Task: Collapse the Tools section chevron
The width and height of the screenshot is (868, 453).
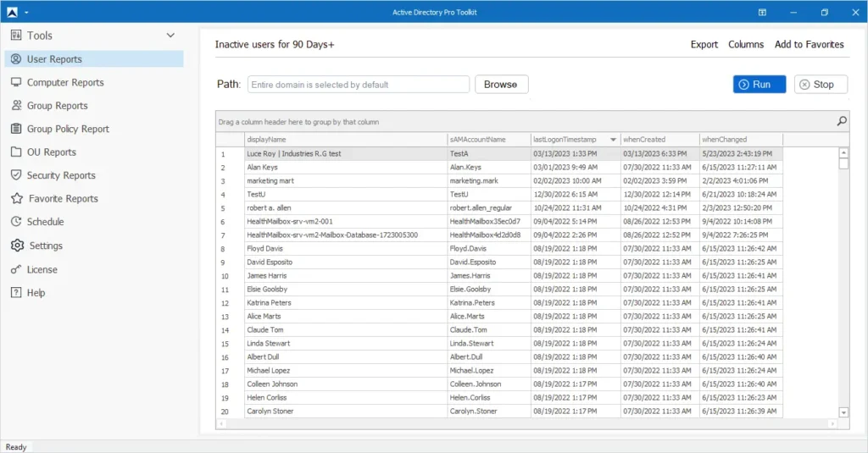Action: (170, 36)
